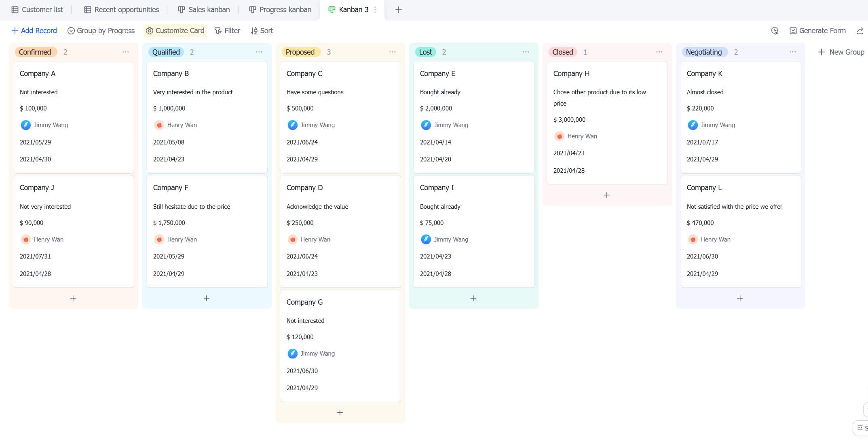This screenshot has height=443, width=868.
Task: Open the Company A card title
Action: coord(38,74)
